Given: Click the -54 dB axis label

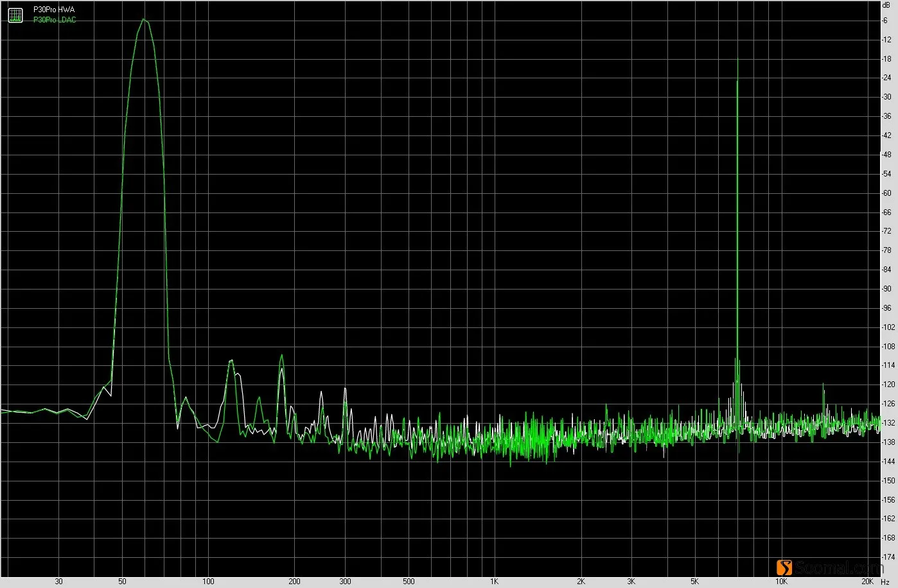Looking at the screenshot, I should click(887, 174).
